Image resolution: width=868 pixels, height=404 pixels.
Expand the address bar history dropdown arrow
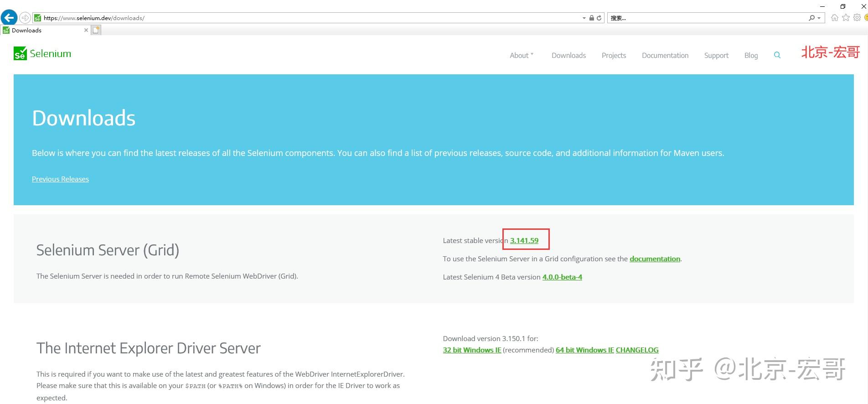click(x=584, y=18)
